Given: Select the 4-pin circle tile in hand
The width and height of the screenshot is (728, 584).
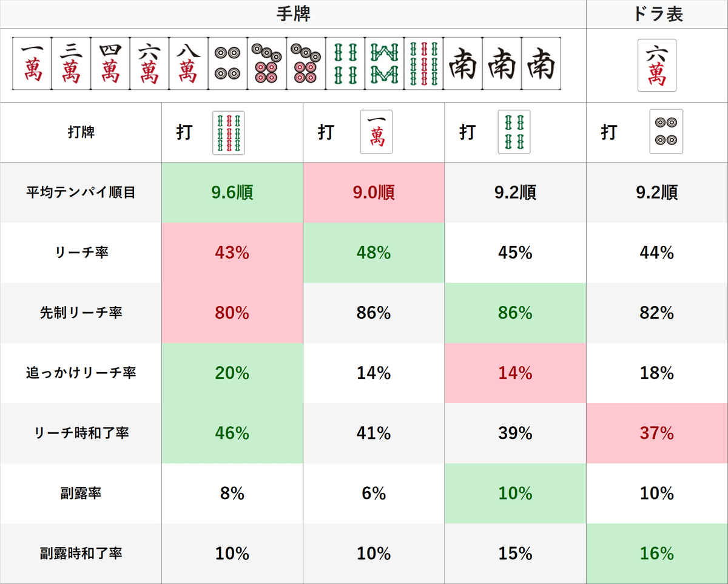Looking at the screenshot, I should (x=227, y=63).
